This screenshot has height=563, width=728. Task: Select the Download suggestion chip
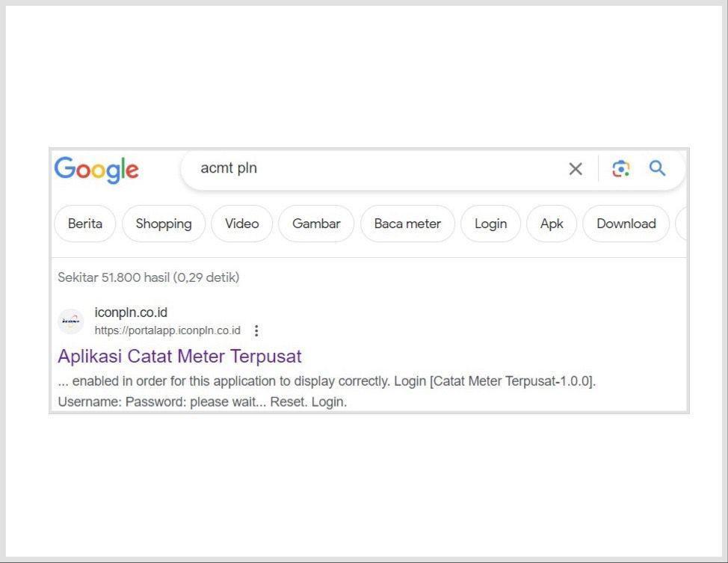(626, 224)
